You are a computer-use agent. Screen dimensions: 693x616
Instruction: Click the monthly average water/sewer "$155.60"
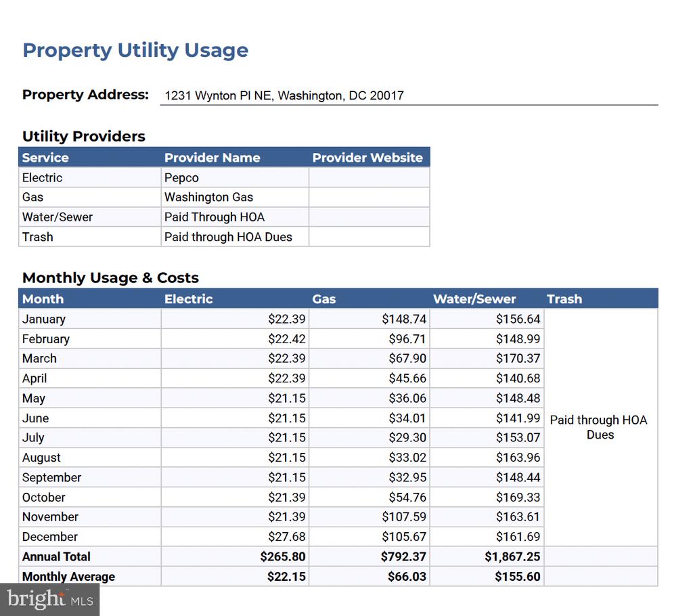pyautogui.click(x=518, y=577)
